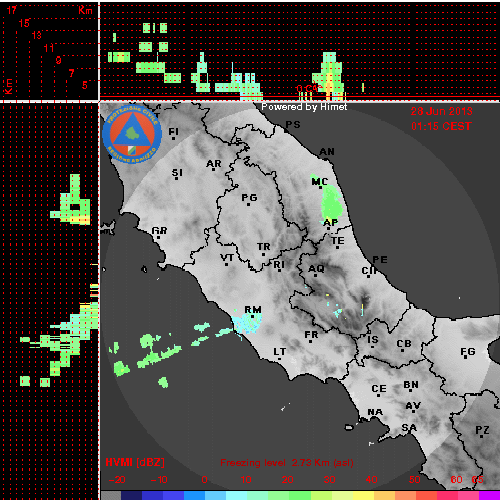Select the '01:15 CEST' time label
Viewport: 500px width, 500px height.
click(441, 126)
